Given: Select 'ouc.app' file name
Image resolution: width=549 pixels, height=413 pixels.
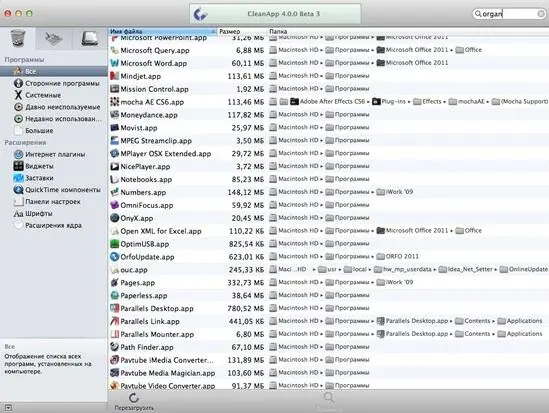Looking at the screenshot, I should tap(134, 270).
